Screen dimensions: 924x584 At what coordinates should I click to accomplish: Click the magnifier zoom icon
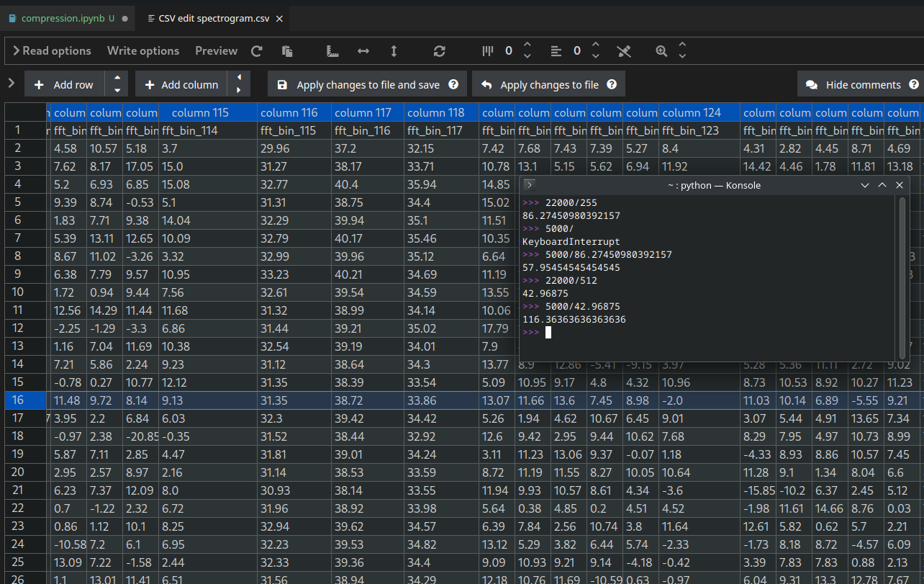point(661,51)
